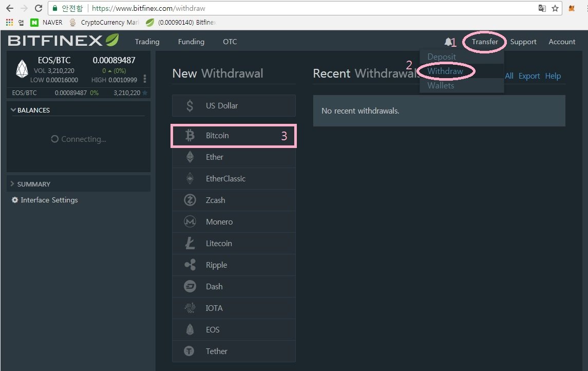Favorite EOS/BTC with the star icon
The width and height of the screenshot is (588, 371).
click(145, 92)
